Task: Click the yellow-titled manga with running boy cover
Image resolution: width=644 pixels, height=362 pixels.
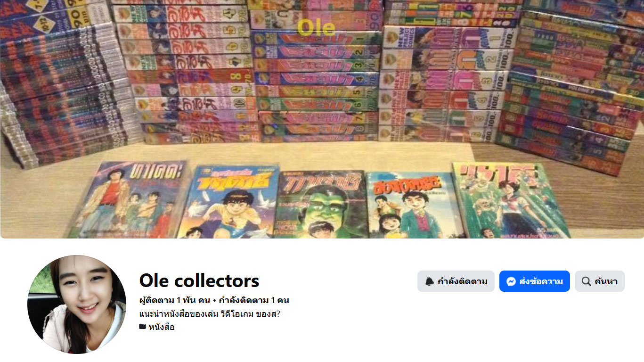Action: point(228,201)
